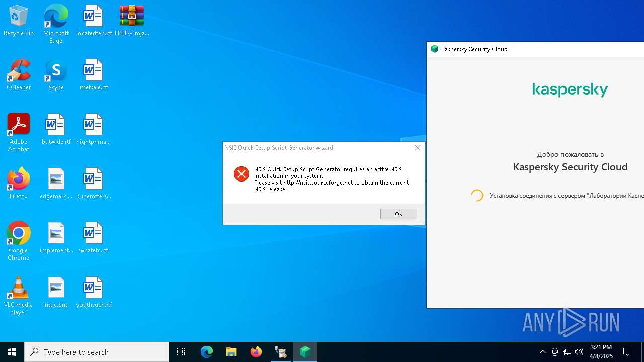Image resolution: width=644 pixels, height=362 pixels.
Task: Click the tray icon left of network
Action: coord(555,352)
